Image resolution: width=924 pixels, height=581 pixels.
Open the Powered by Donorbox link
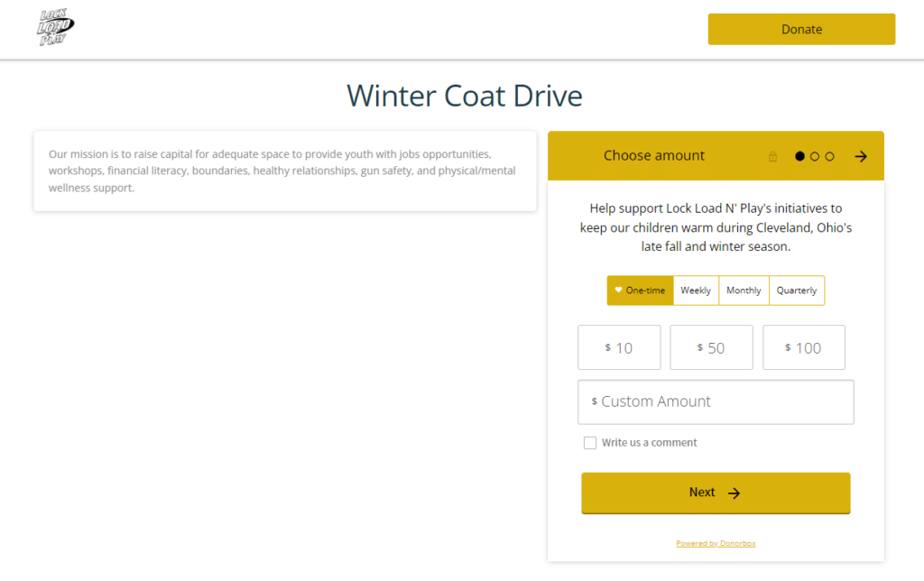(x=716, y=543)
